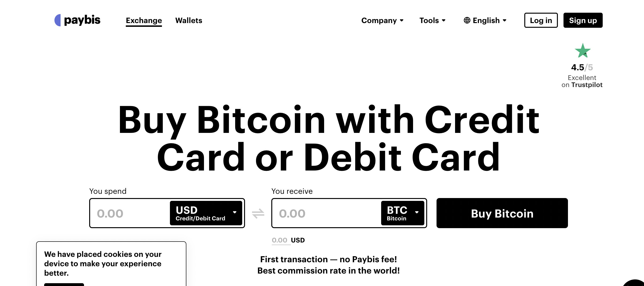Viewport: 644px width, 286px height.
Task: Click the Tools dropdown arrow
Action: (445, 20)
